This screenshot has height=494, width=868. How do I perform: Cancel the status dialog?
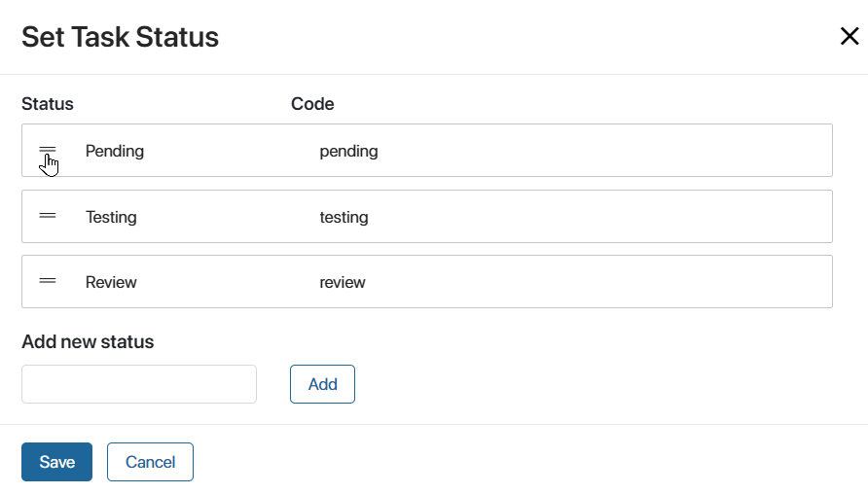150,462
